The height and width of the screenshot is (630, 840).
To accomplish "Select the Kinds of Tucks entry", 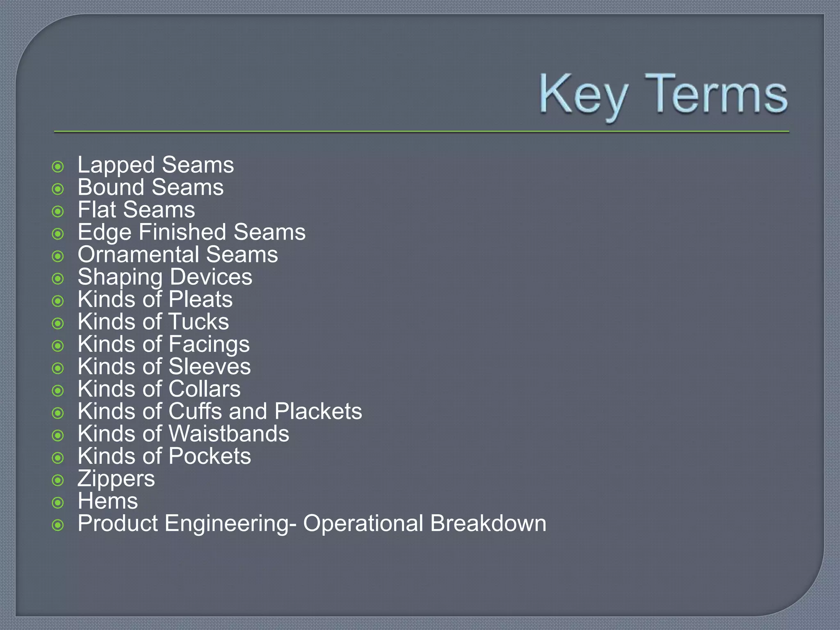I will [153, 322].
